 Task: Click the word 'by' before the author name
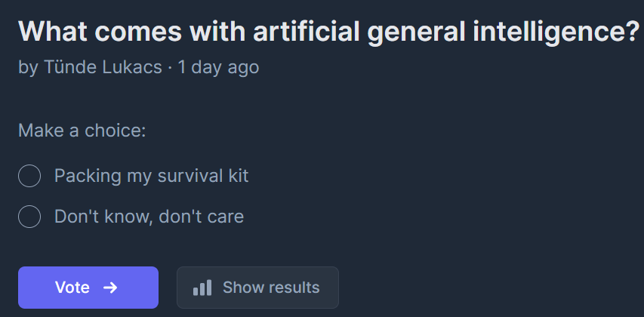28,67
